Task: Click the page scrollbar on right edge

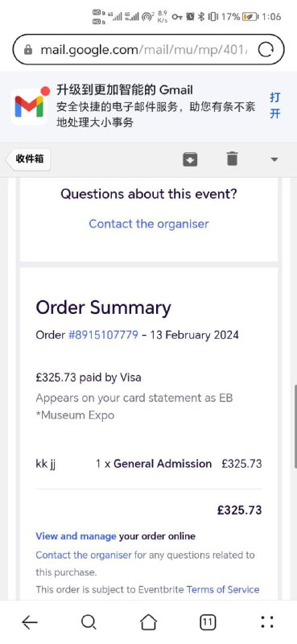Action: [x=295, y=427]
